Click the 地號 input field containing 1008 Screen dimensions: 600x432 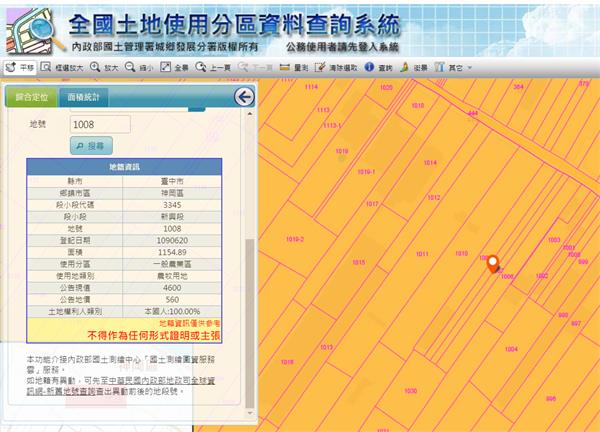point(100,124)
